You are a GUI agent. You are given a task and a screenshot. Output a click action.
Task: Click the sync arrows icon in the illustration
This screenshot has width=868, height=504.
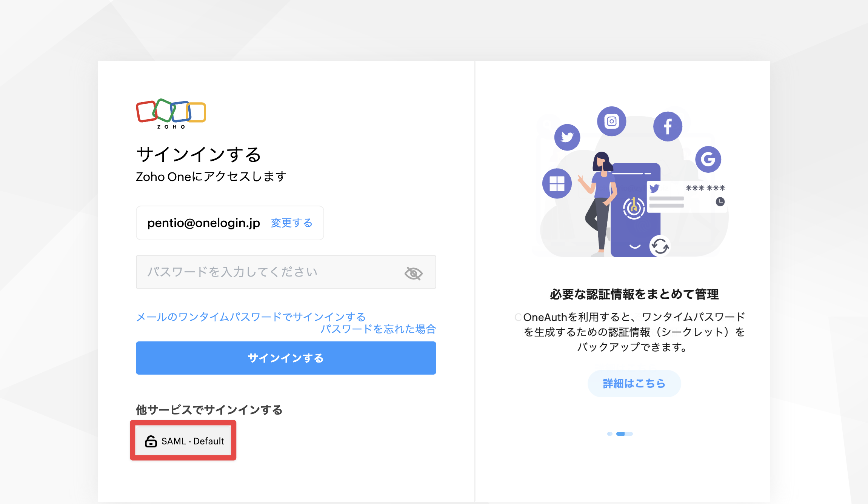click(x=660, y=246)
